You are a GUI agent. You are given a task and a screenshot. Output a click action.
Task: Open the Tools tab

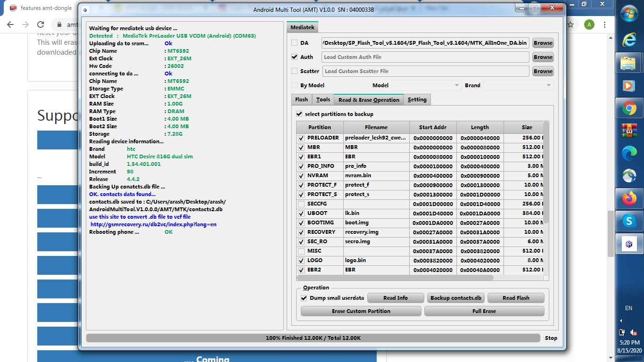point(323,99)
